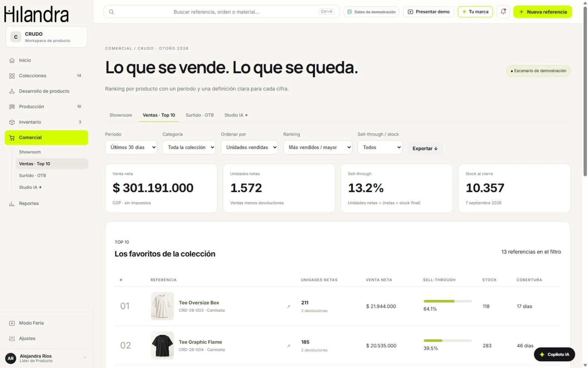Open Ajustes sliders icon
This screenshot has width=588, height=368.
pyautogui.click(x=12, y=339)
